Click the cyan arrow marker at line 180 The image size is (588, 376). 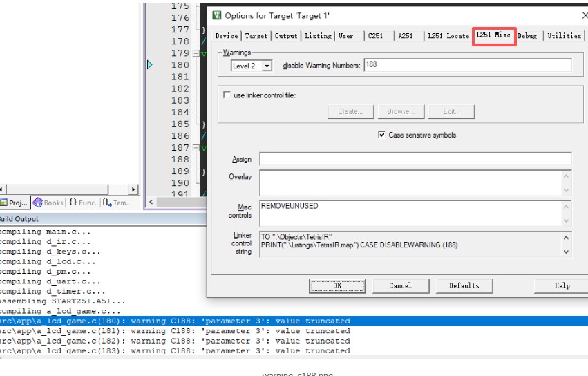coord(149,65)
